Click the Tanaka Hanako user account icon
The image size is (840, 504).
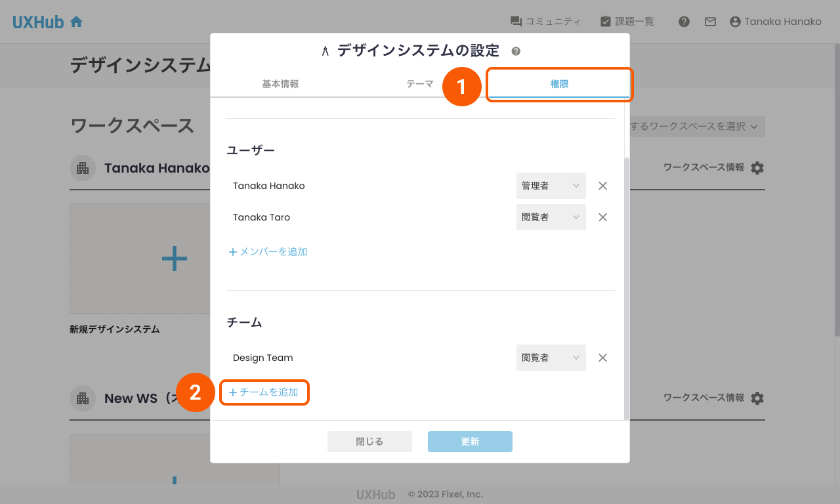point(734,21)
